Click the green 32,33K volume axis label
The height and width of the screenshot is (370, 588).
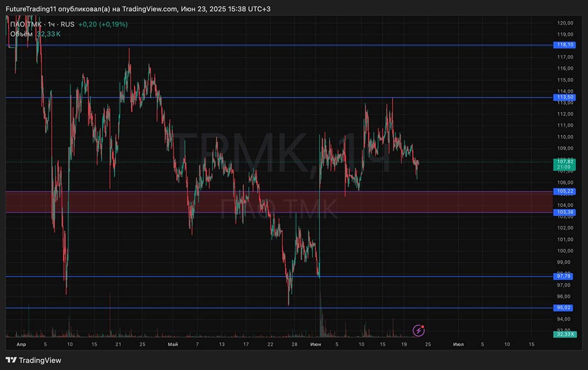[564, 334]
